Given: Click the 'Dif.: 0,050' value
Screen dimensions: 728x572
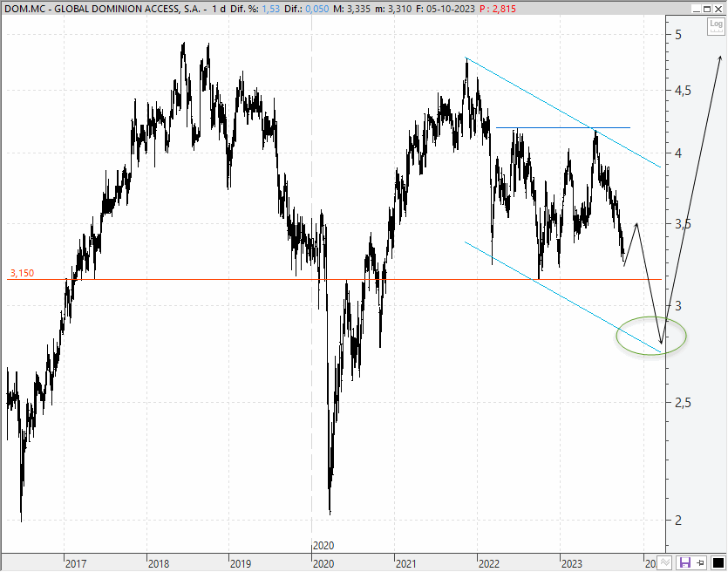Looking at the screenshot, I should pos(307,9).
